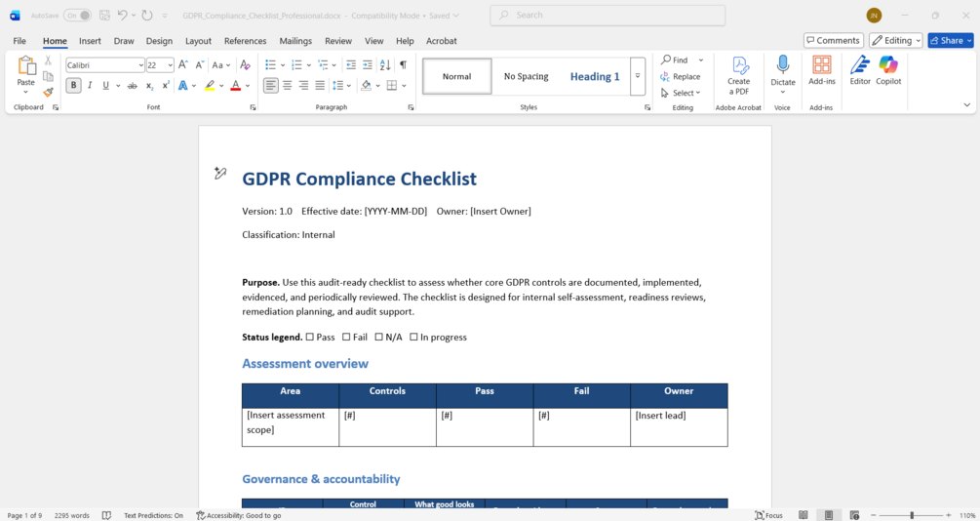Image resolution: width=980 pixels, height=521 pixels.
Task: Click Replace in Editing group
Action: point(680,76)
